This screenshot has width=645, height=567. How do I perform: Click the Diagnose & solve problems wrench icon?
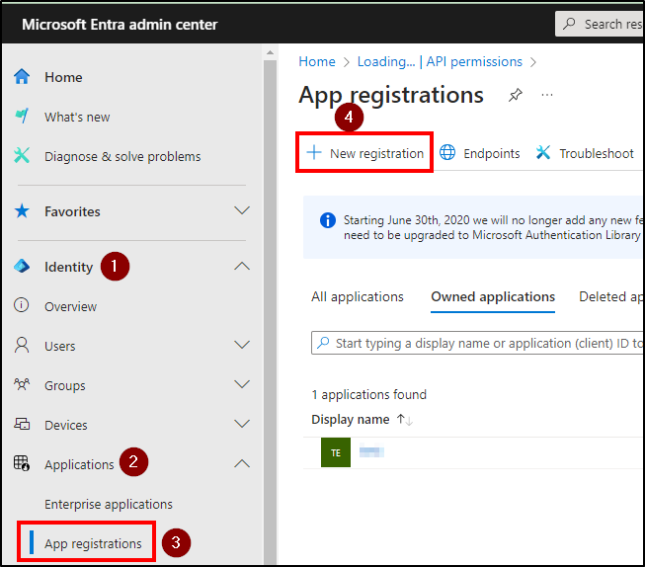[22, 156]
